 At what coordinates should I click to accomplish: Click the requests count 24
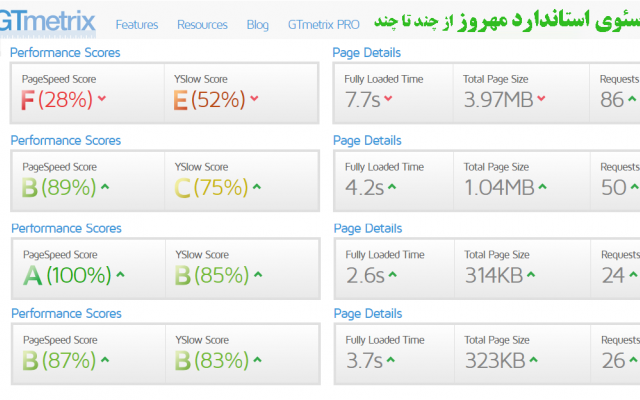[x=613, y=276]
